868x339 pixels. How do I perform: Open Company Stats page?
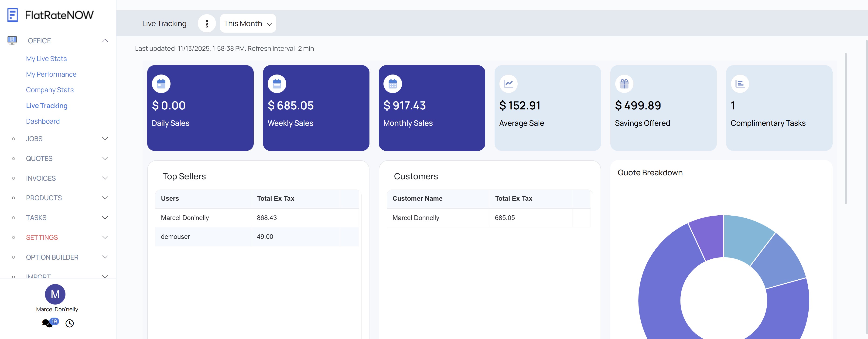point(50,90)
